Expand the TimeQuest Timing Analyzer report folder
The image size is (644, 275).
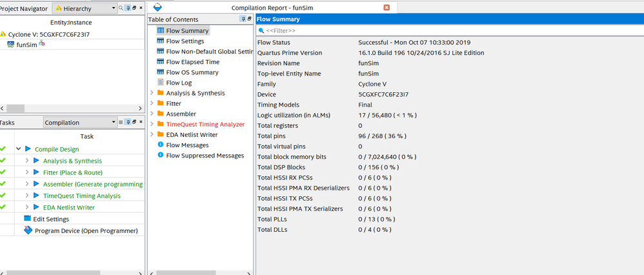click(x=152, y=124)
